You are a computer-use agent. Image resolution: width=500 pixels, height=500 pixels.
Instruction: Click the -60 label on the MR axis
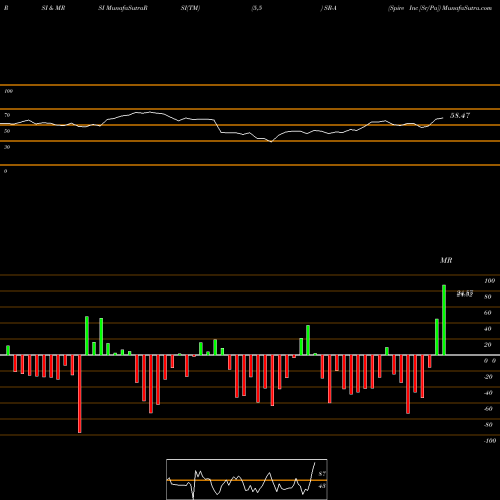coord(488,409)
